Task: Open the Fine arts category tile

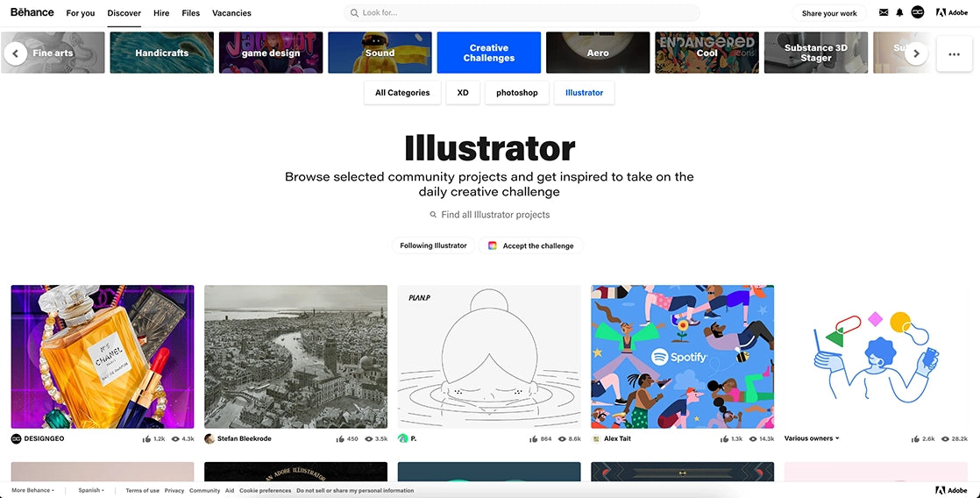Action: tap(53, 53)
